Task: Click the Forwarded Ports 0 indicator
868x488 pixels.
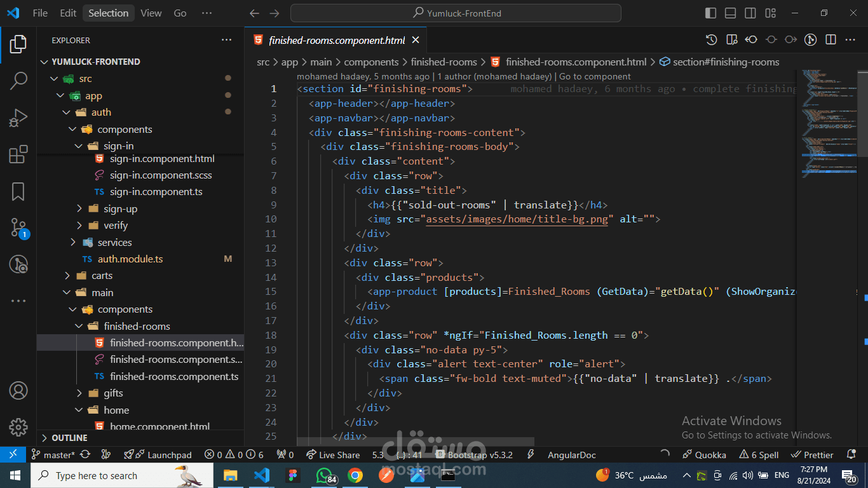Action: pos(285,455)
